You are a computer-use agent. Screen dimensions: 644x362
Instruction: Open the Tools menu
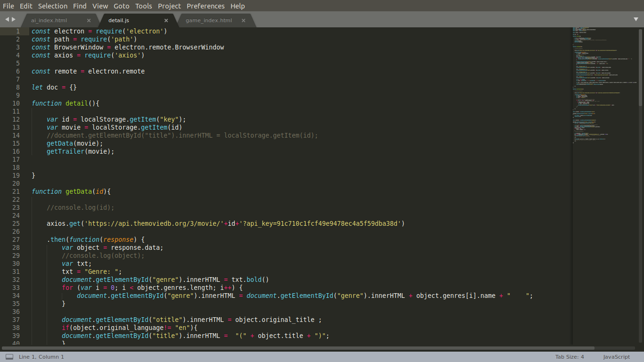coord(144,6)
